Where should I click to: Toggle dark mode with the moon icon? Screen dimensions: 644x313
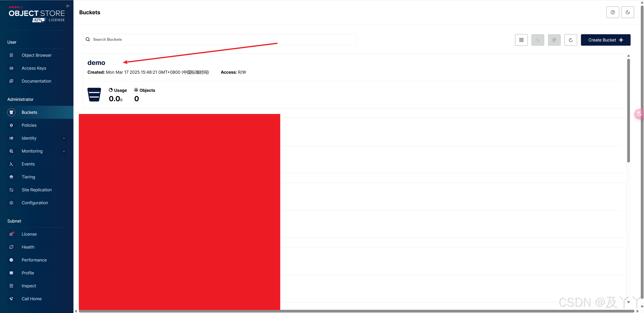click(x=628, y=12)
